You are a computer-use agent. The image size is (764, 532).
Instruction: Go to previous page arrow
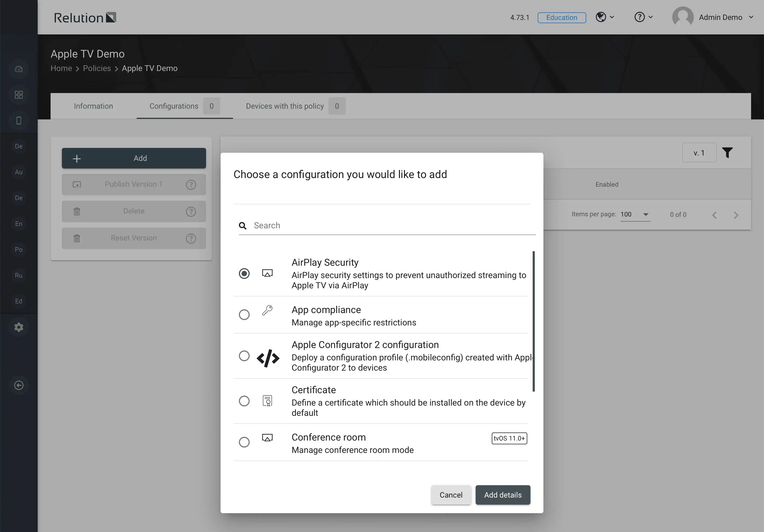tap(715, 215)
